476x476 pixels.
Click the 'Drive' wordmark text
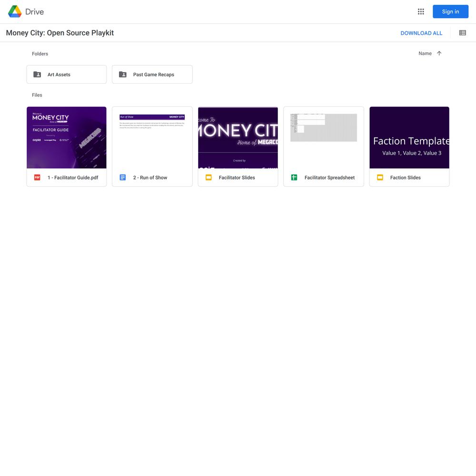pos(34,12)
